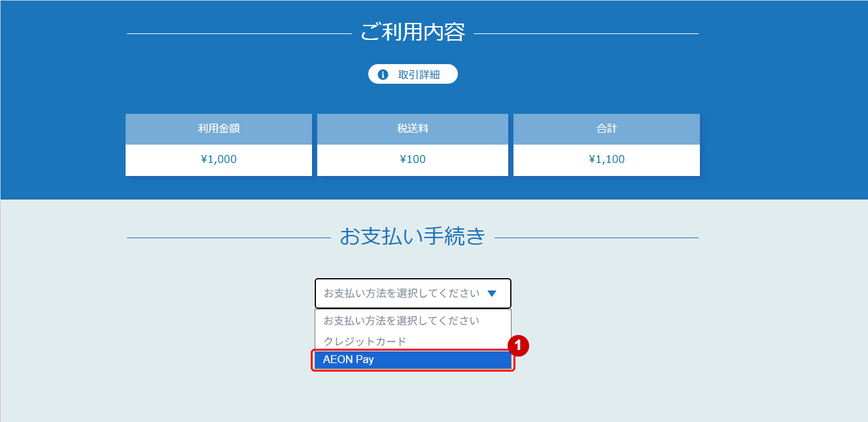The width and height of the screenshot is (868, 422).
Task: Click the 税送料 column header
Action: 412,129
